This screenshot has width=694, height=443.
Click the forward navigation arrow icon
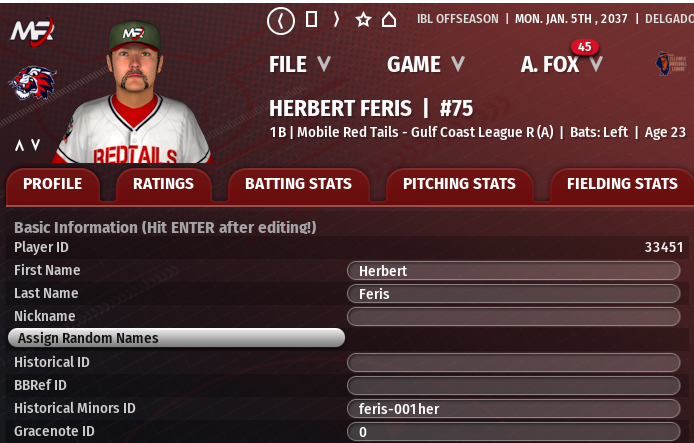[x=337, y=19]
